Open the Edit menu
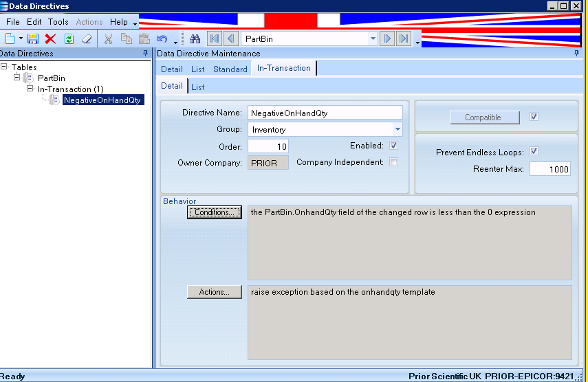The width and height of the screenshot is (588, 382). 34,22
